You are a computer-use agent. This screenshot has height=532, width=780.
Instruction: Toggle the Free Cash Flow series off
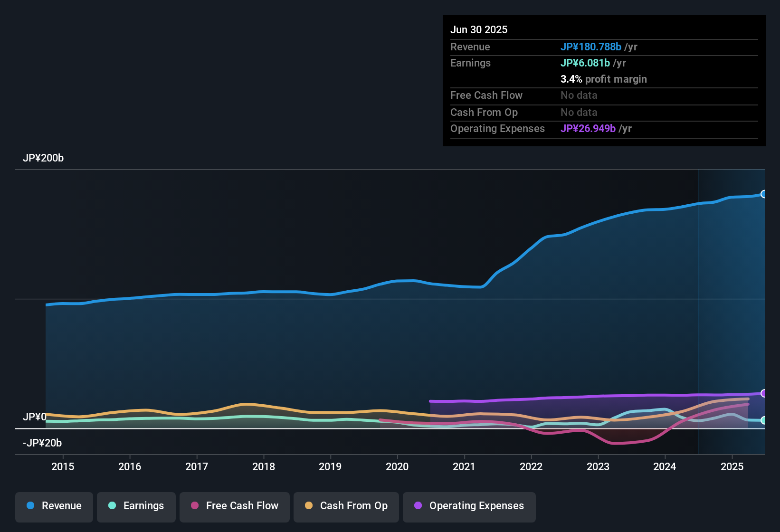click(x=234, y=506)
